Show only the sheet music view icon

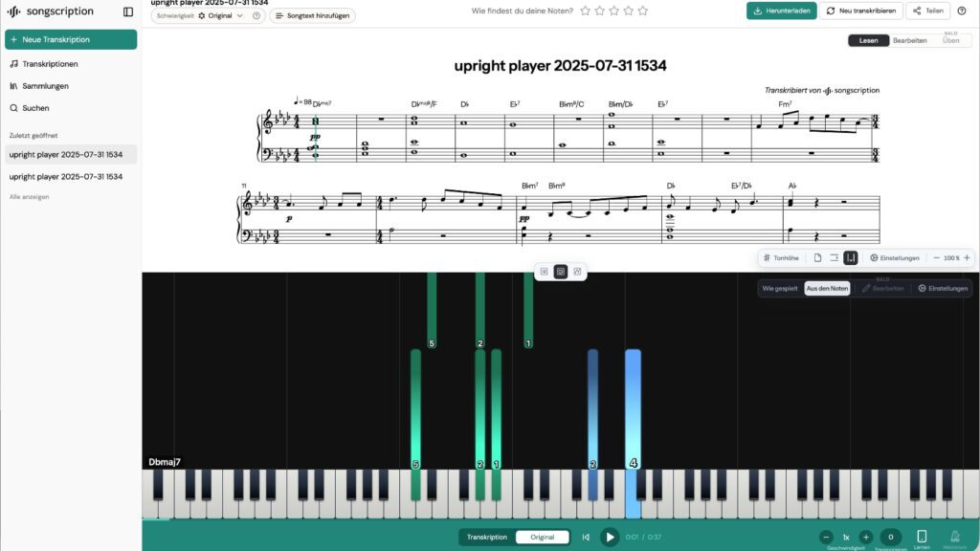544,272
